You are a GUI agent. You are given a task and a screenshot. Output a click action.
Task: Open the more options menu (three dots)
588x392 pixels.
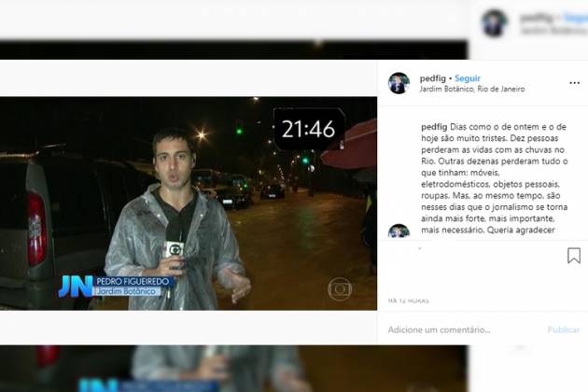pos(574,83)
